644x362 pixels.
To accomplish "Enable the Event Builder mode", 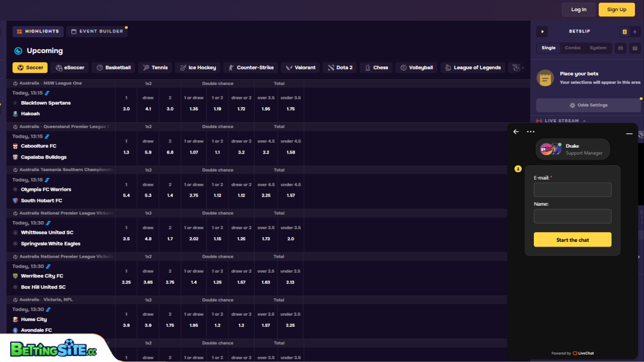I will click(97, 31).
